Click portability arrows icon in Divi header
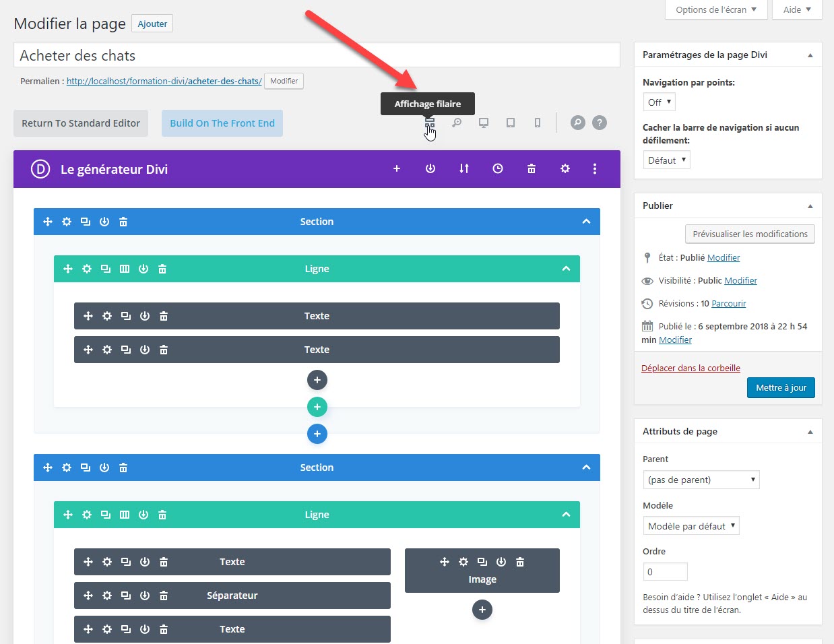 (x=464, y=169)
